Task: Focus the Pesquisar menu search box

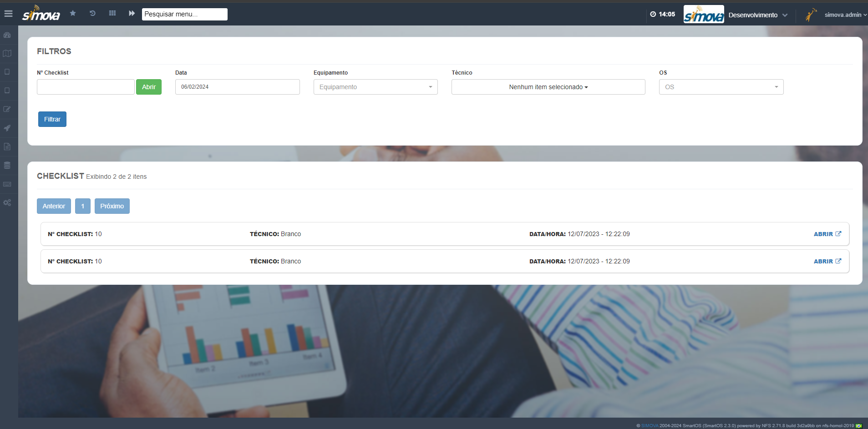Action: (185, 14)
